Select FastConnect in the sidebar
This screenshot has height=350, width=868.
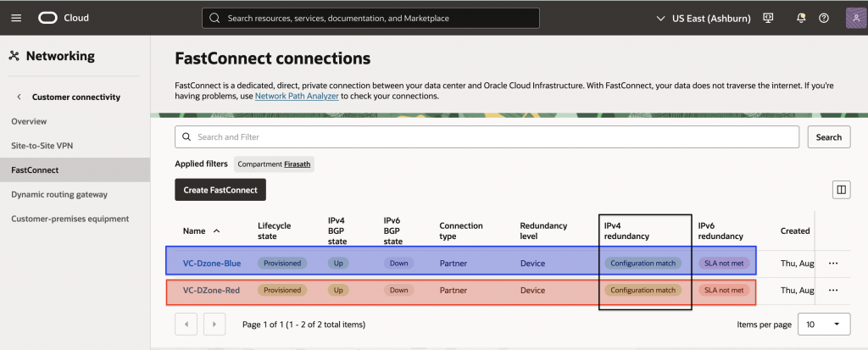point(75,170)
